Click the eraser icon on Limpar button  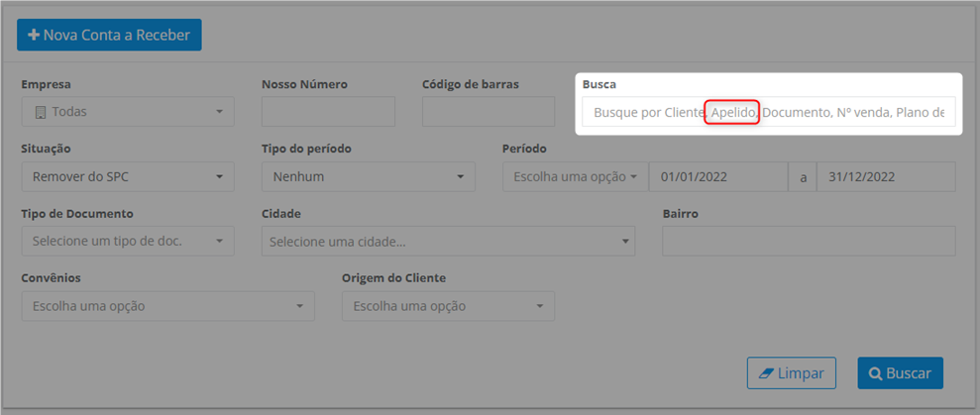coord(766,373)
